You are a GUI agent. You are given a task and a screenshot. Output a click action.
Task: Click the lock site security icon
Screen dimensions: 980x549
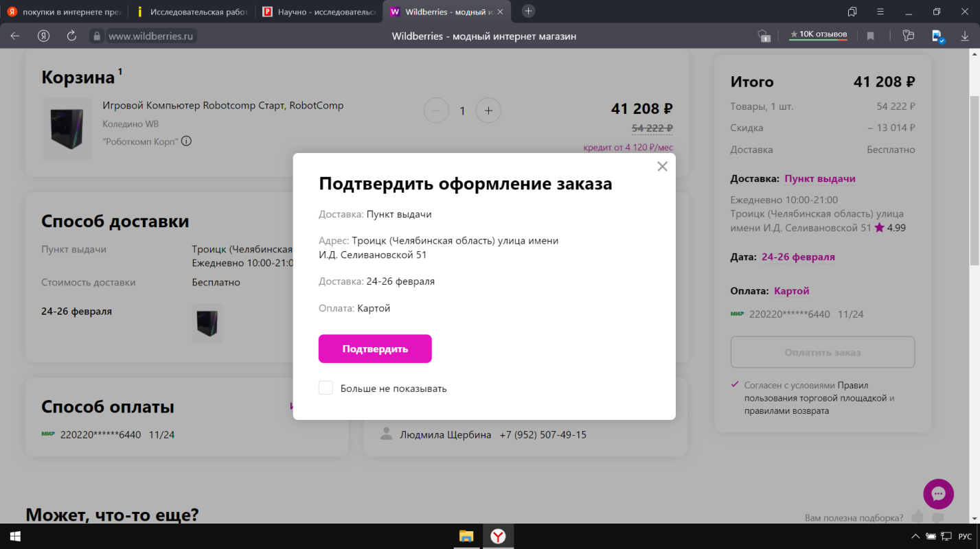click(97, 36)
